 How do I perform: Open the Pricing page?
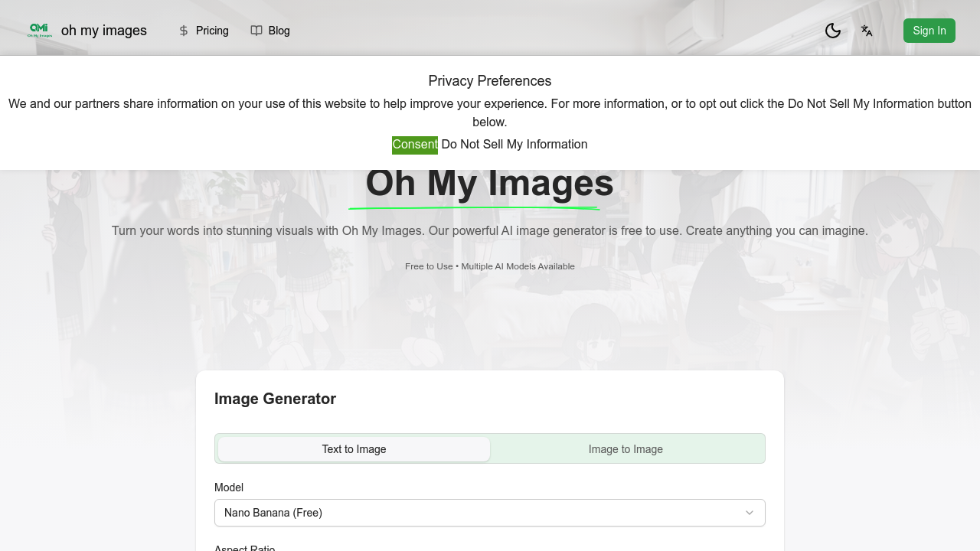point(212,31)
